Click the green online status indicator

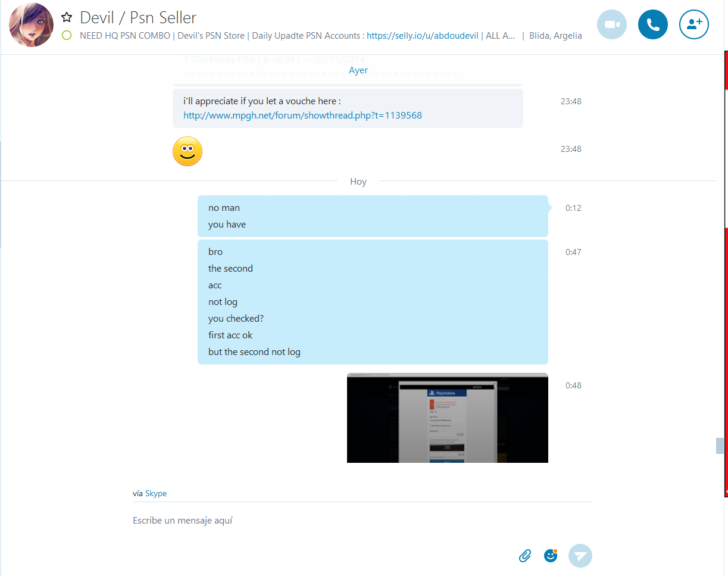[67, 36]
